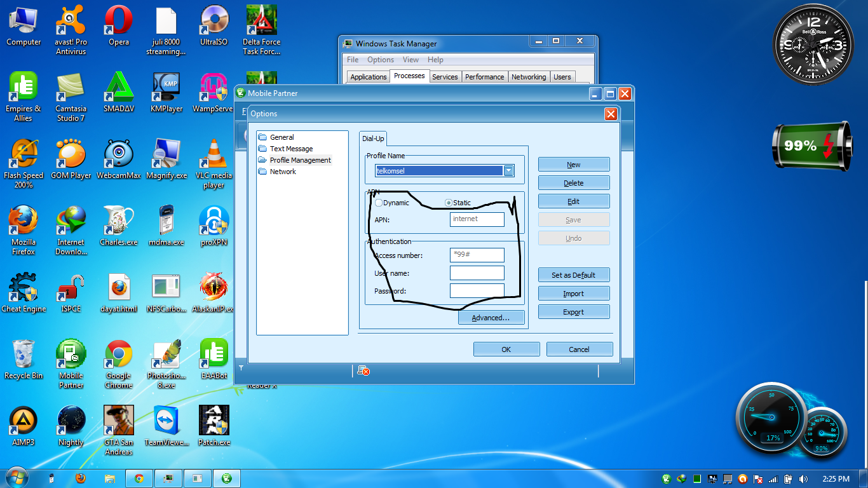Viewport: 868px width, 488px height.
Task: Open Empires & Allies shortcut
Action: pyautogui.click(x=24, y=97)
